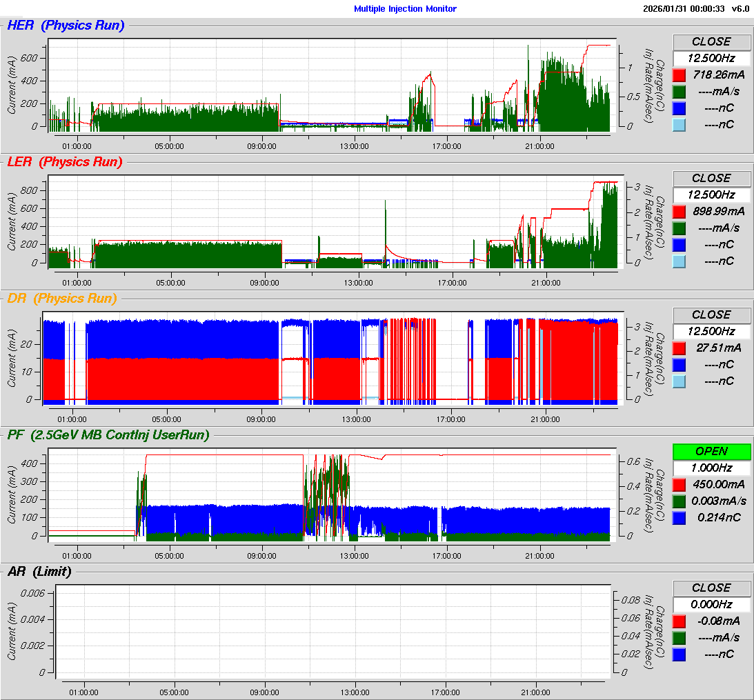Viewport: 754px width, 700px height.
Task: Click the 13:00:00 marker on DR plot
Action: 357,419
